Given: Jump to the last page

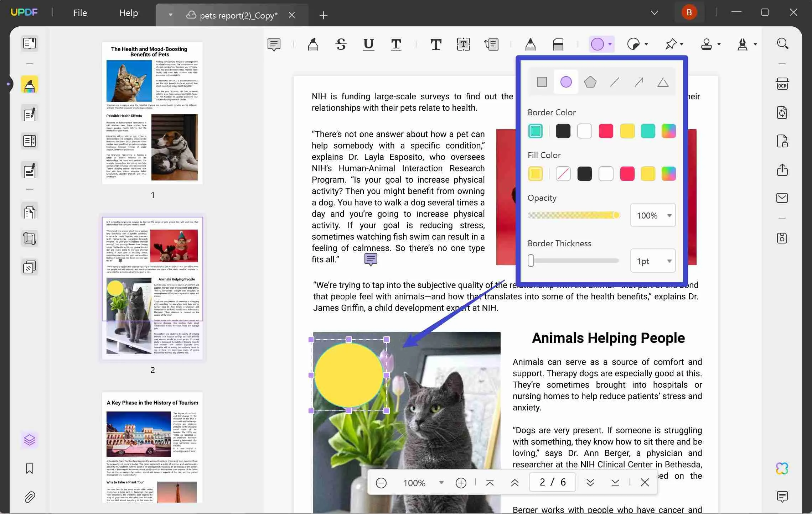Looking at the screenshot, I should point(615,483).
